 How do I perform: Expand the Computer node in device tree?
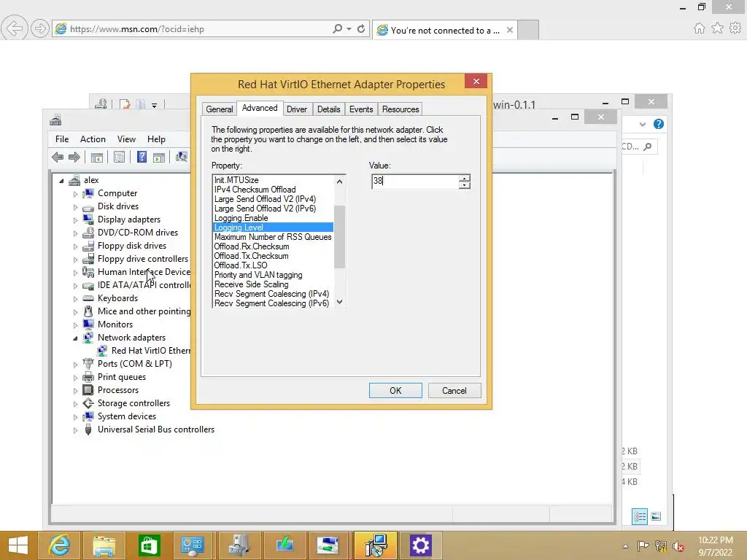[x=75, y=194]
